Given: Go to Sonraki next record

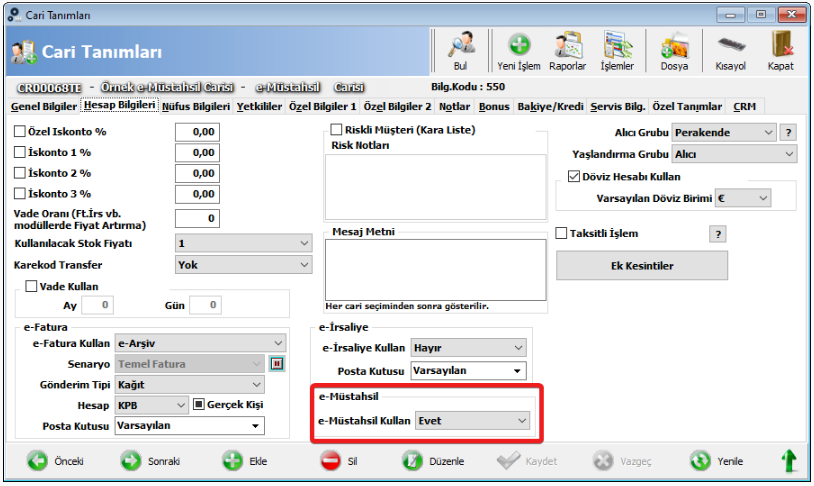Looking at the screenshot, I should [x=150, y=461].
